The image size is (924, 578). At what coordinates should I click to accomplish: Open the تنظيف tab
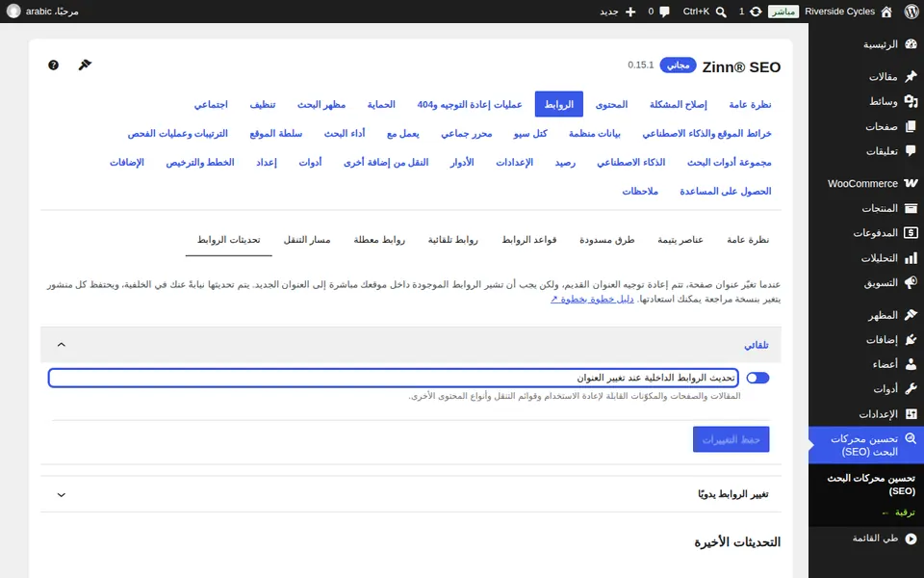click(x=262, y=104)
